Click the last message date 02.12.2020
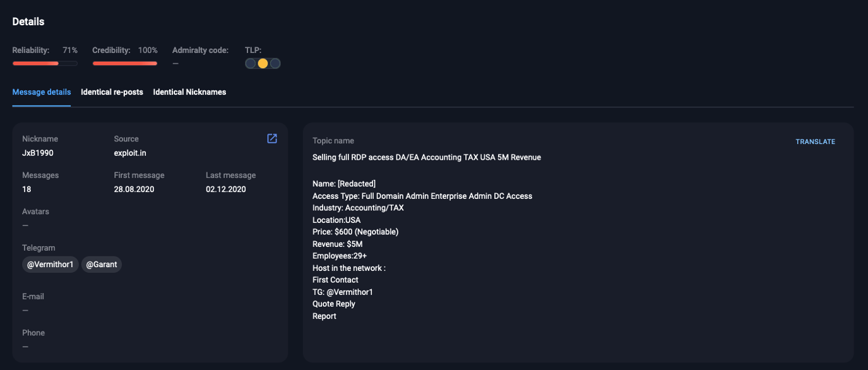Screen dimensions: 868x370 click(x=225, y=189)
